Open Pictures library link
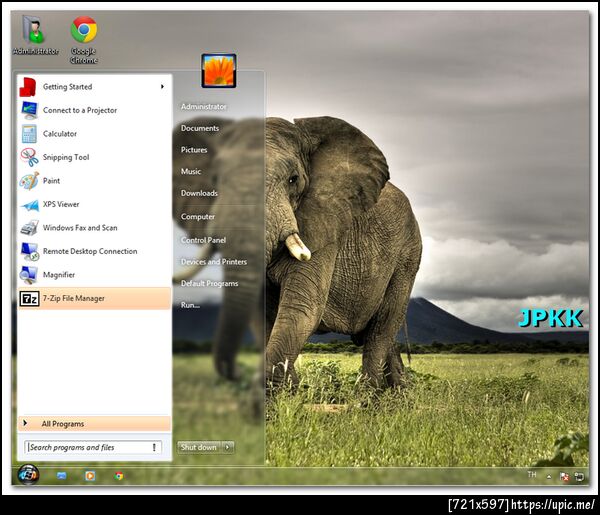 (x=194, y=150)
